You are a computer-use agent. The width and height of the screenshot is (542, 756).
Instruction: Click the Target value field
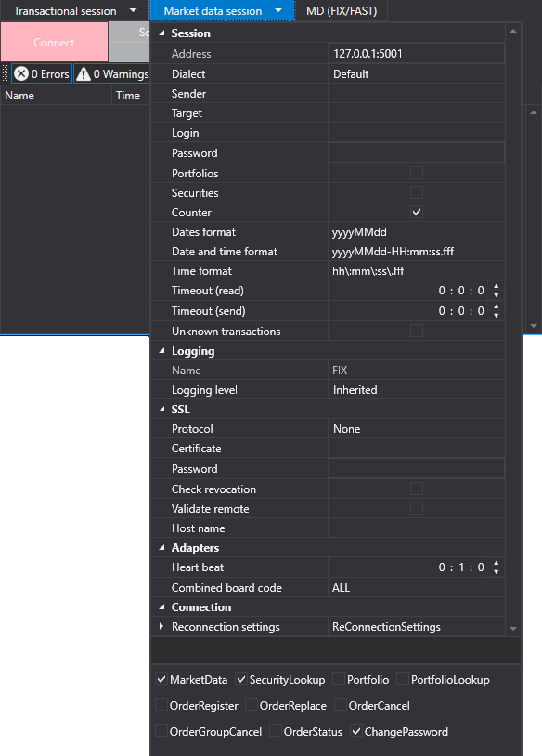click(x=417, y=113)
